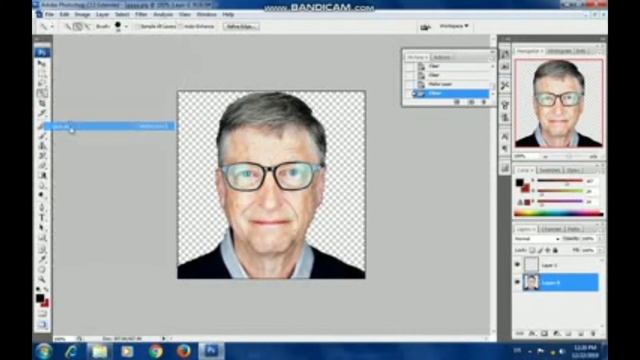Toggle lock image pixels brush icon
640x360 pixels.
(x=540, y=250)
